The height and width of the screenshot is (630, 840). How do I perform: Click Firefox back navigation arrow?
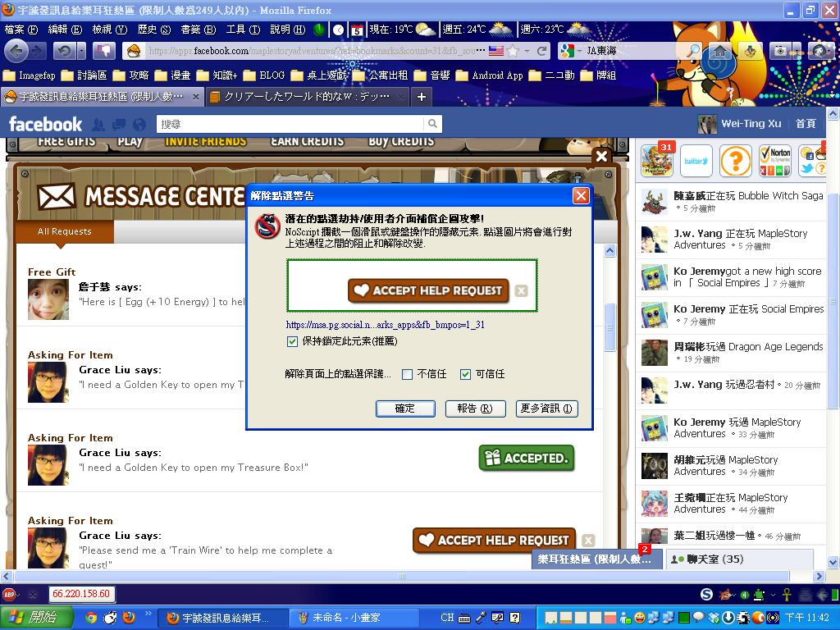pos(16,51)
